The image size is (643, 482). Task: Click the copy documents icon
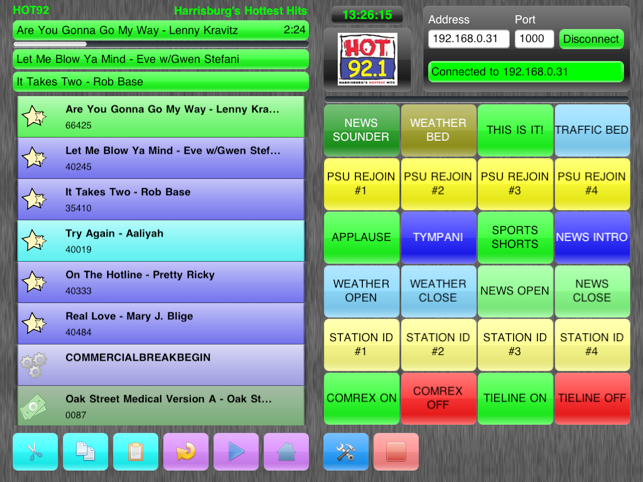click(85, 452)
